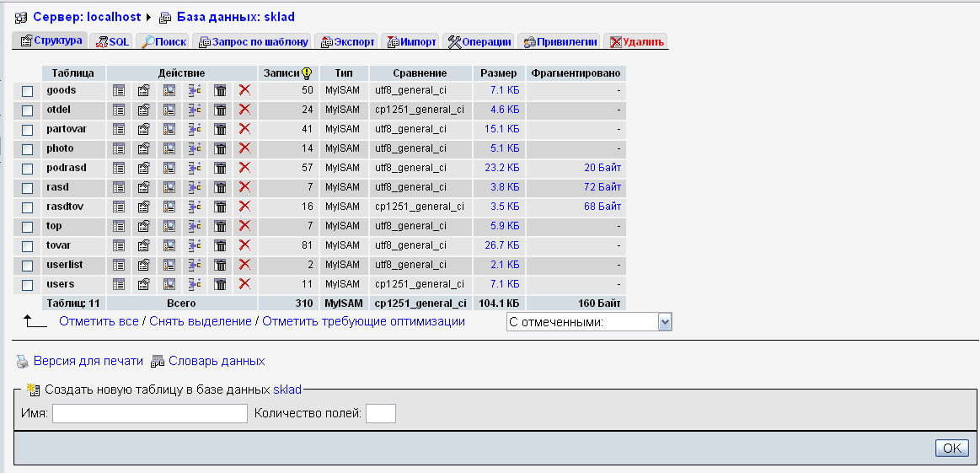The height and width of the screenshot is (473, 980).
Task: Click the Размер column header
Action: (x=499, y=73)
